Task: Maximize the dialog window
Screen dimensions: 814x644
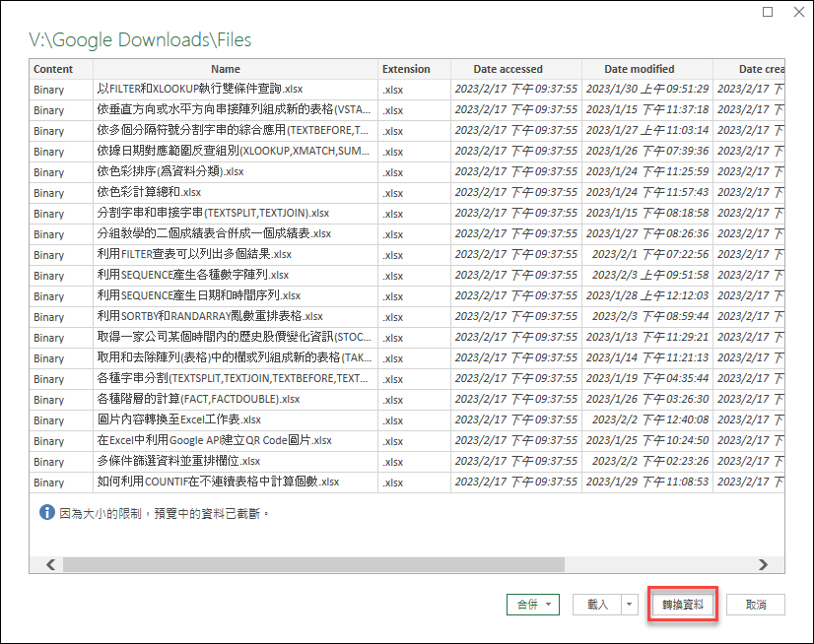Action: tap(768, 12)
